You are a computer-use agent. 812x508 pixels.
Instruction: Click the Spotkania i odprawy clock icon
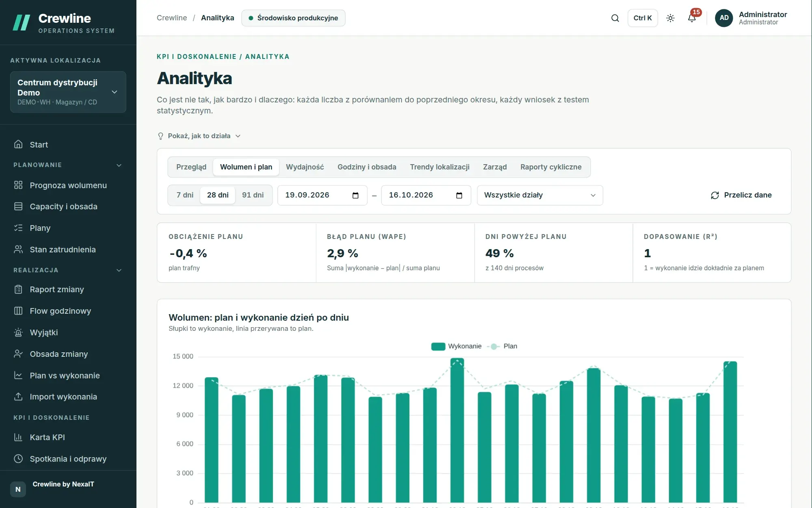point(18,459)
